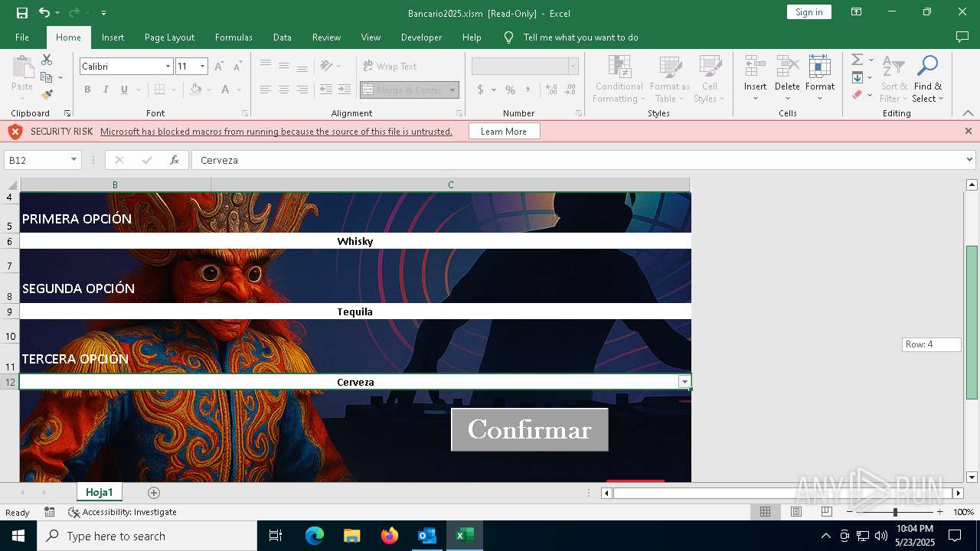Viewport: 980px width, 551px height.
Task: Click the Sign in button
Action: [809, 12]
